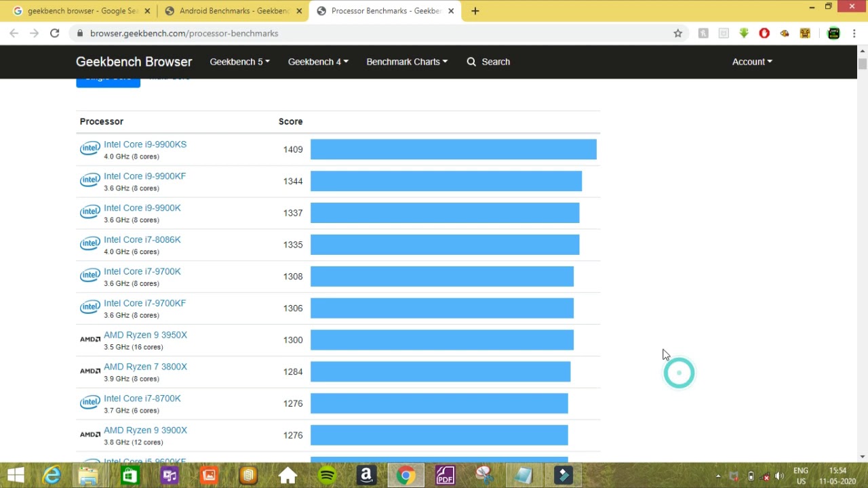Open the Benchmark Charts dropdown

(x=407, y=62)
